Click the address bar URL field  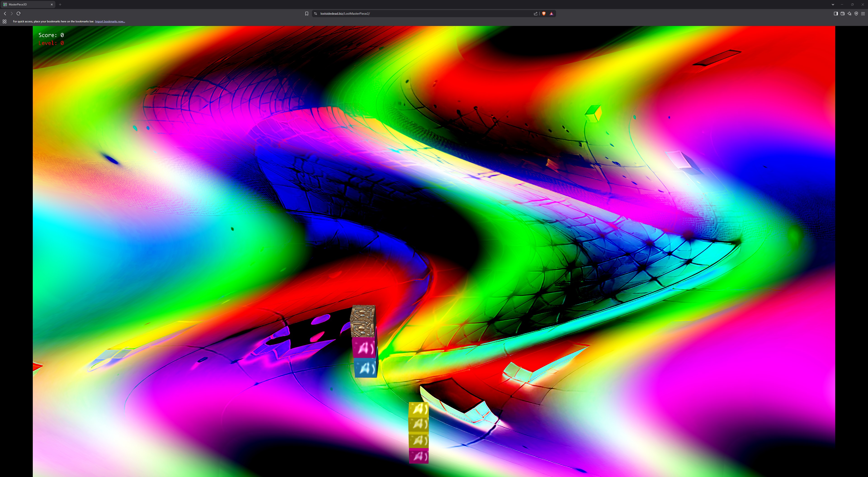(425, 14)
